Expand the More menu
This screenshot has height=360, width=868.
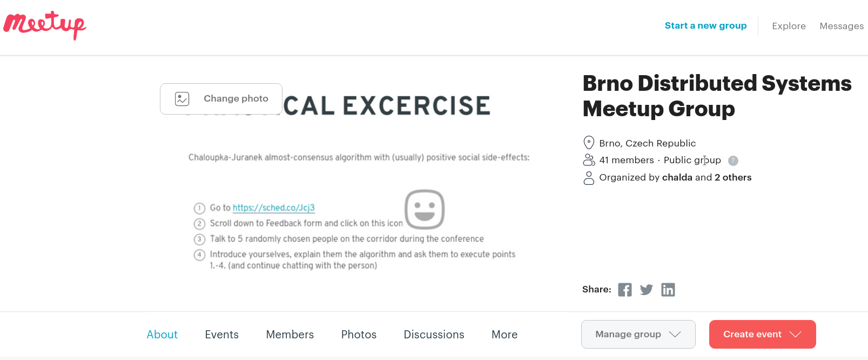point(504,335)
